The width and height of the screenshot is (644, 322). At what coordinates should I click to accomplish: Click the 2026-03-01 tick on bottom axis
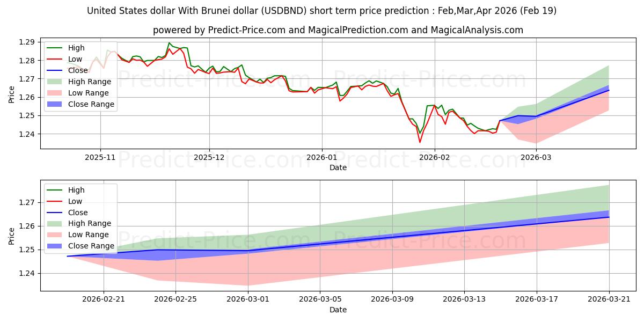coord(248,300)
